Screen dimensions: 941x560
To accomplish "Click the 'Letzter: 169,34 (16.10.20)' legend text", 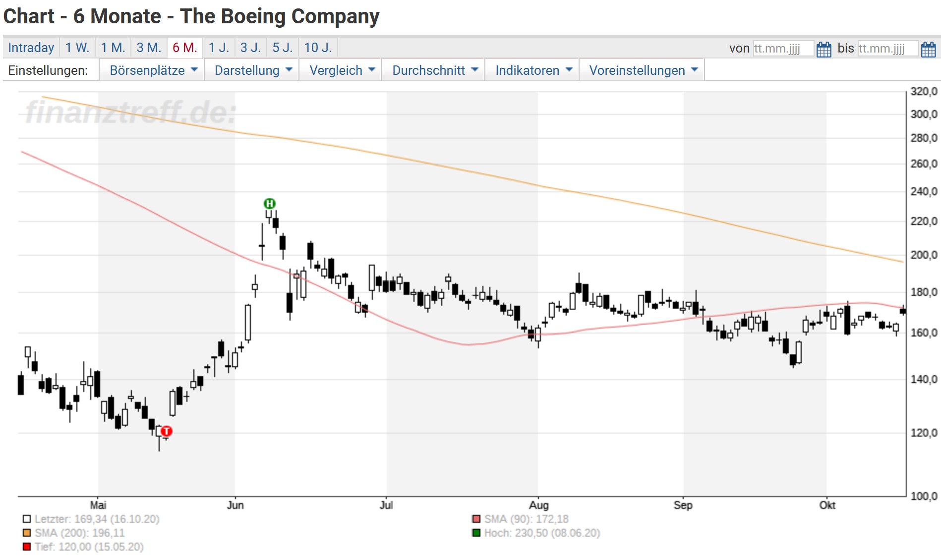I will coord(97,519).
